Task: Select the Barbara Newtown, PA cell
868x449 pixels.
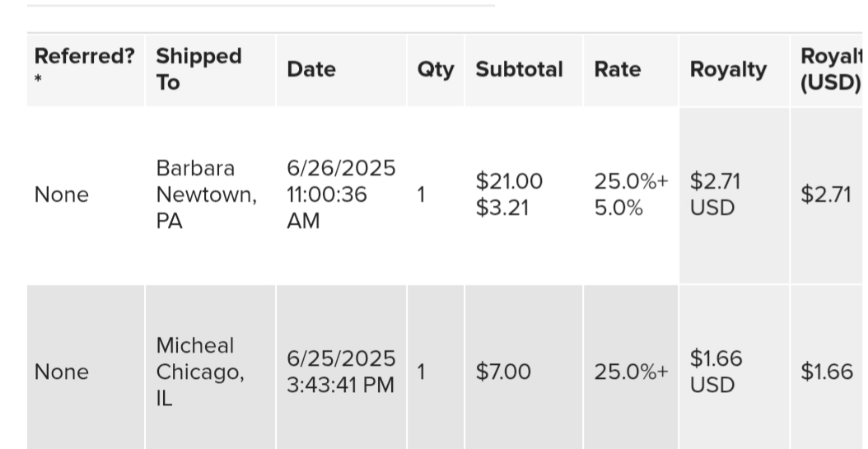Action: click(x=210, y=195)
